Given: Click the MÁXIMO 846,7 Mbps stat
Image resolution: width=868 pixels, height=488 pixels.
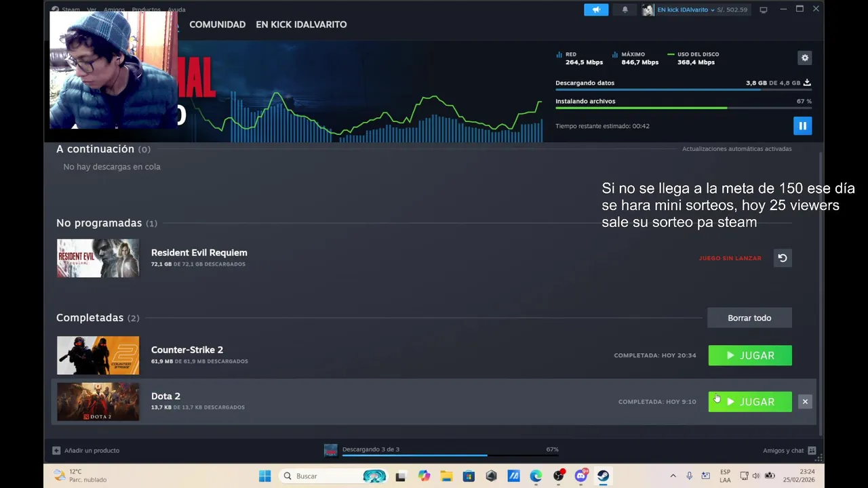Looking at the screenshot, I should [635, 58].
